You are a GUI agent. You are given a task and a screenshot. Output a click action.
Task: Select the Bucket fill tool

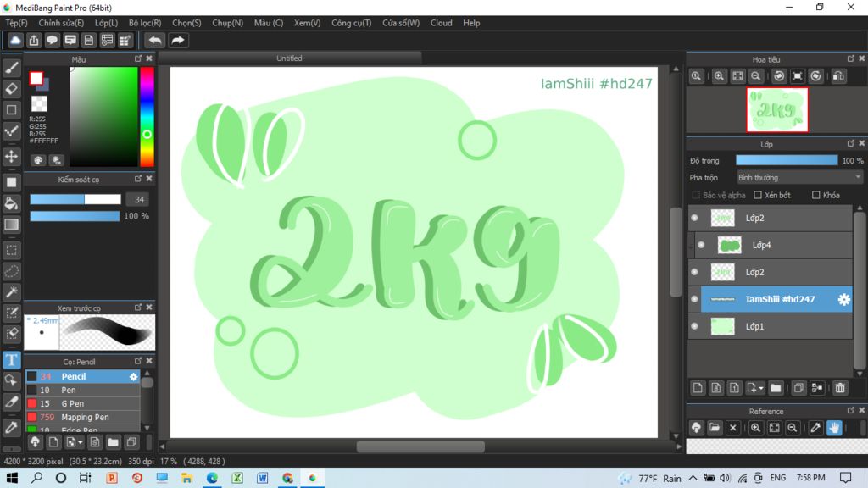click(x=12, y=203)
